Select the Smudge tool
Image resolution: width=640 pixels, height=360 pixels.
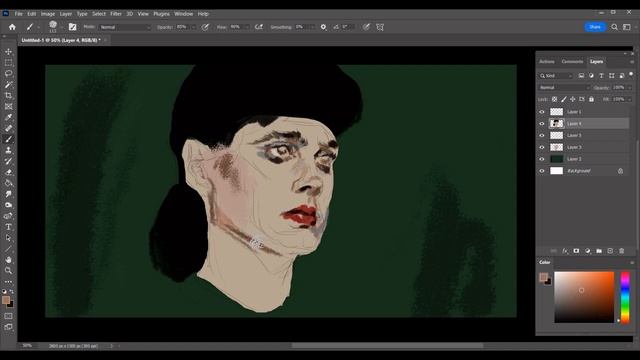(x=8, y=194)
